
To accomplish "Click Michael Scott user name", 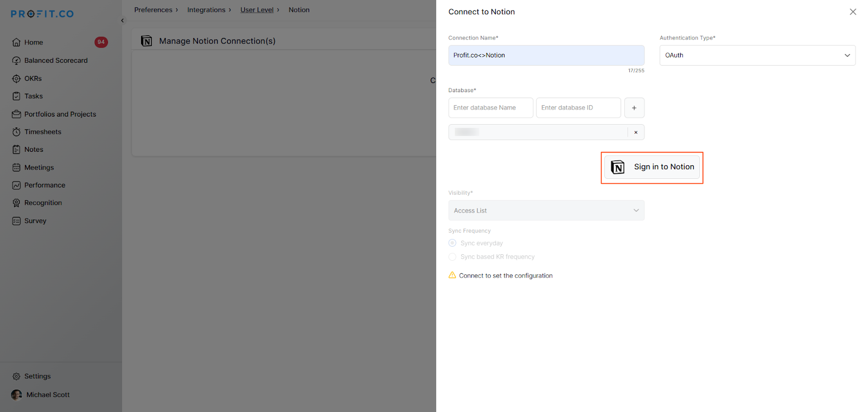I will [48, 395].
